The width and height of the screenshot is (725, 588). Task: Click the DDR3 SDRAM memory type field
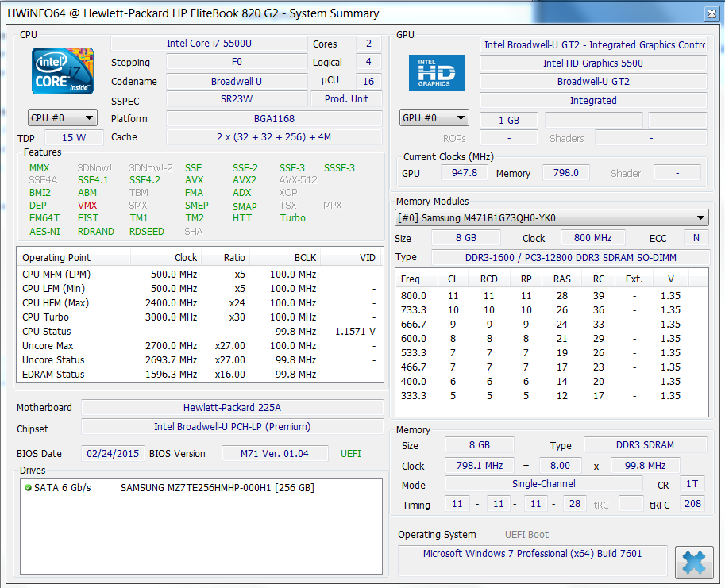click(645, 445)
